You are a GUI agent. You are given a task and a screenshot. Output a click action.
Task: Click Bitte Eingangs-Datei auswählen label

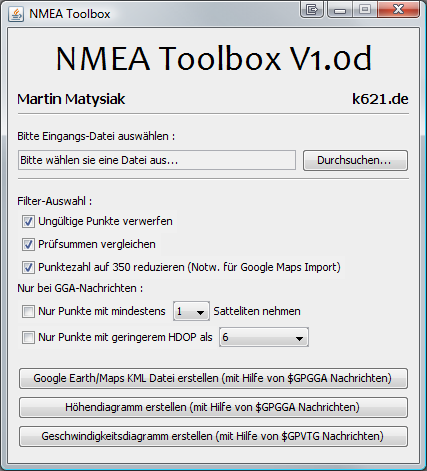(x=96, y=136)
